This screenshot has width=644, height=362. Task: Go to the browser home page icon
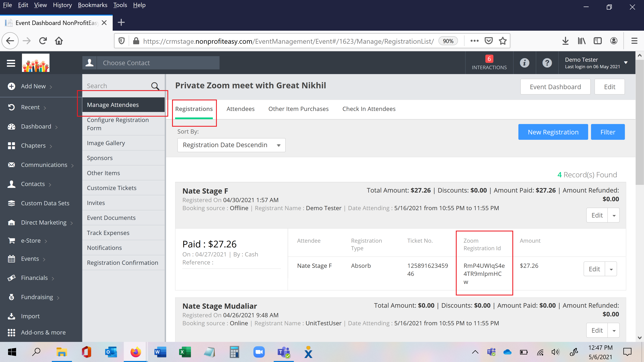[59, 41]
